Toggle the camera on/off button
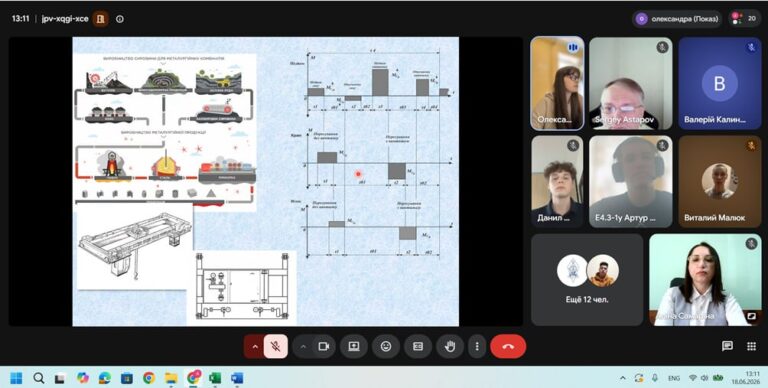Image resolution: width=768 pixels, height=388 pixels. point(323,346)
